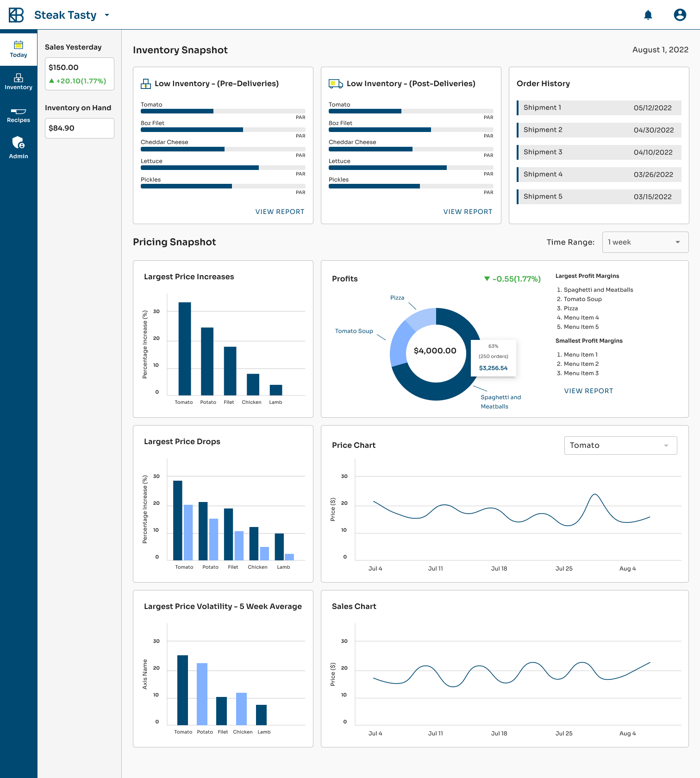Click the August 1, 2022 date
The height and width of the screenshot is (778, 700).
[660, 50]
